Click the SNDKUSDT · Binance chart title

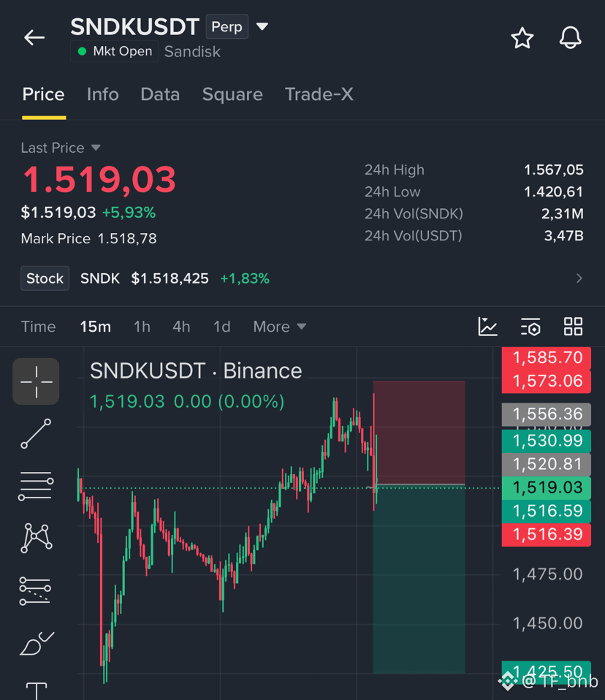[x=196, y=371]
